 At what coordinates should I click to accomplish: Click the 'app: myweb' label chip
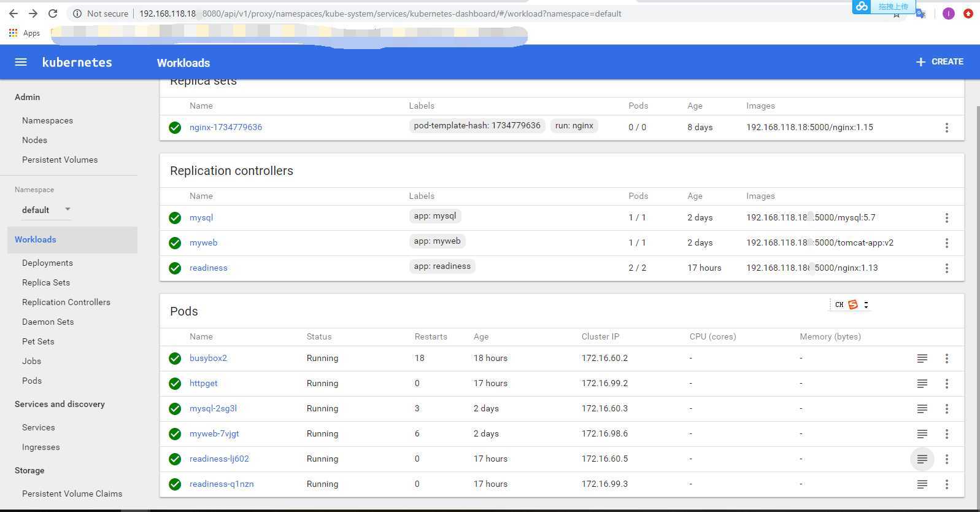(x=437, y=241)
